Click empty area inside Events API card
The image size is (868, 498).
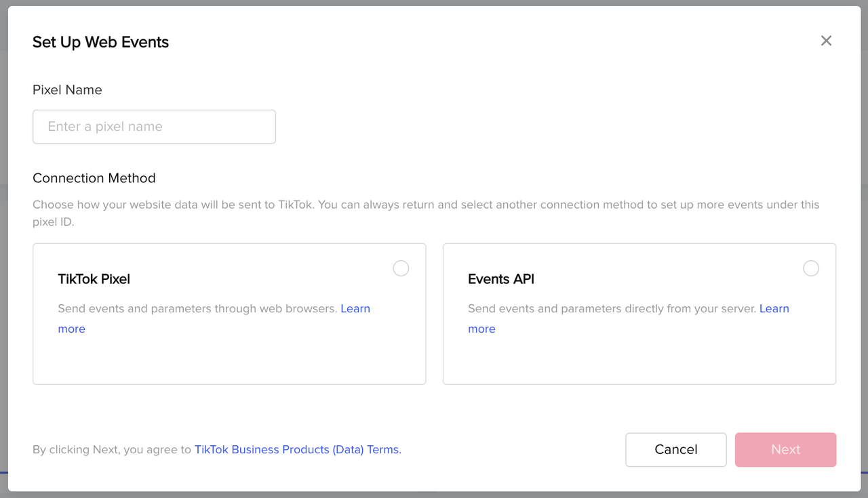tap(639, 359)
